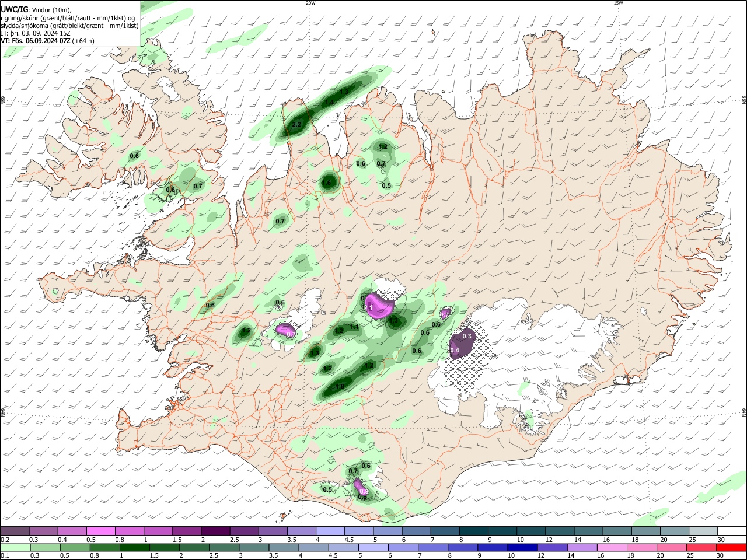Click the "(+64 h)" forecast offset text
The height and width of the screenshot is (560, 747).
click(83, 41)
